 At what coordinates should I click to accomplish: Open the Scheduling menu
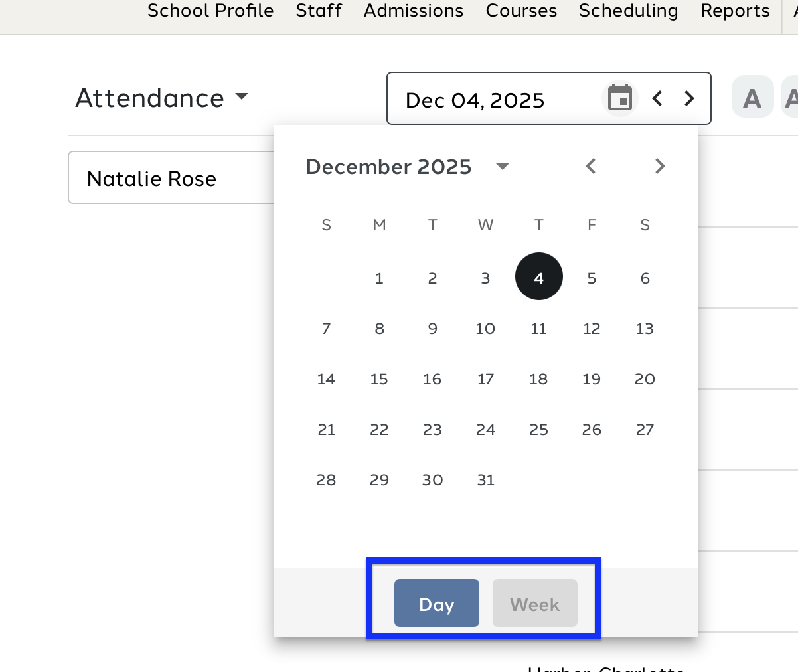tap(627, 11)
